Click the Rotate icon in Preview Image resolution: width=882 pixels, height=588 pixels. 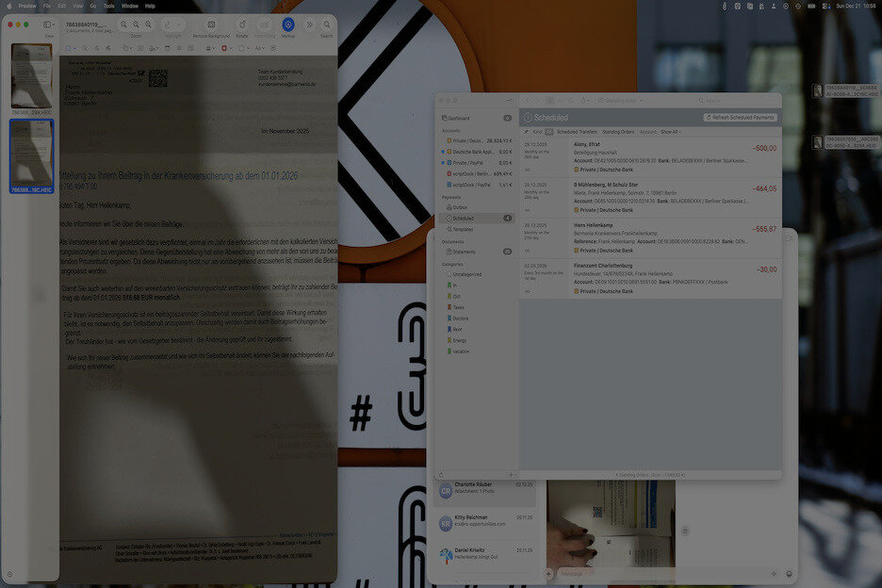click(242, 24)
